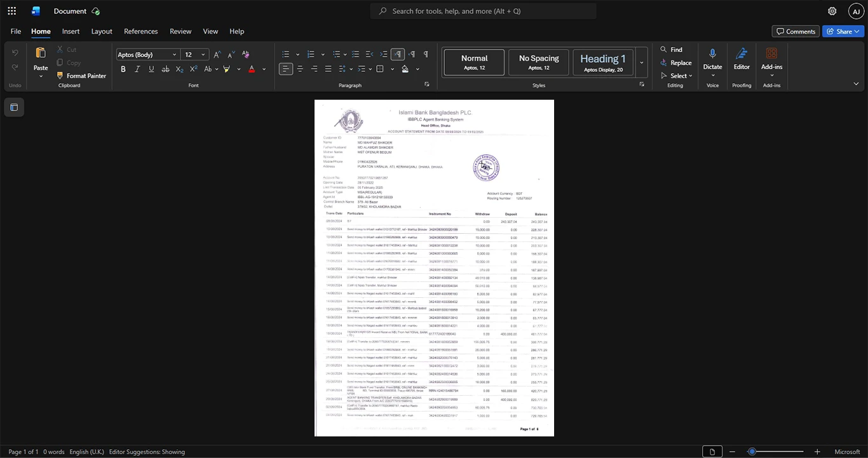Viewport: 868px width, 458px height.
Task: Insert a bulleted list
Action: coord(286,54)
